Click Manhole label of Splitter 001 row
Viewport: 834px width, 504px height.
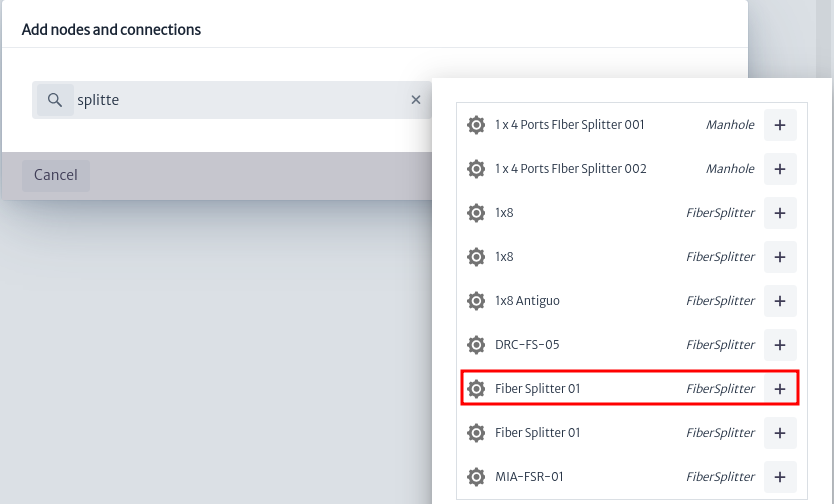click(x=730, y=125)
